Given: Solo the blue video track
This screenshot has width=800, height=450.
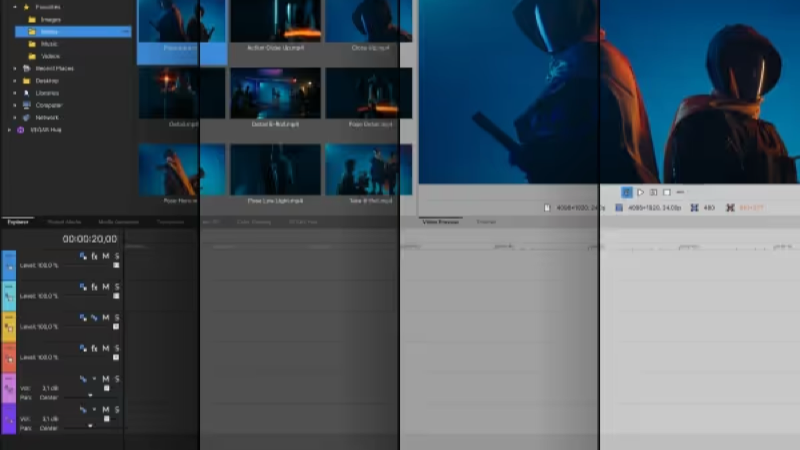Looking at the screenshot, I should pyautogui.click(x=117, y=257).
